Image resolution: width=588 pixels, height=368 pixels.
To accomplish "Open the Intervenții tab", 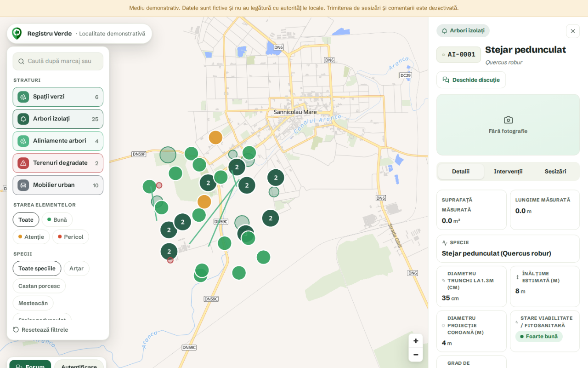I will tap(508, 172).
